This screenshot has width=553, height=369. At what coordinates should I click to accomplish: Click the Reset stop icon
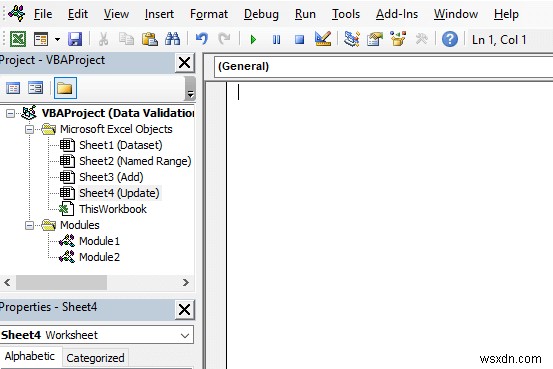tap(299, 39)
